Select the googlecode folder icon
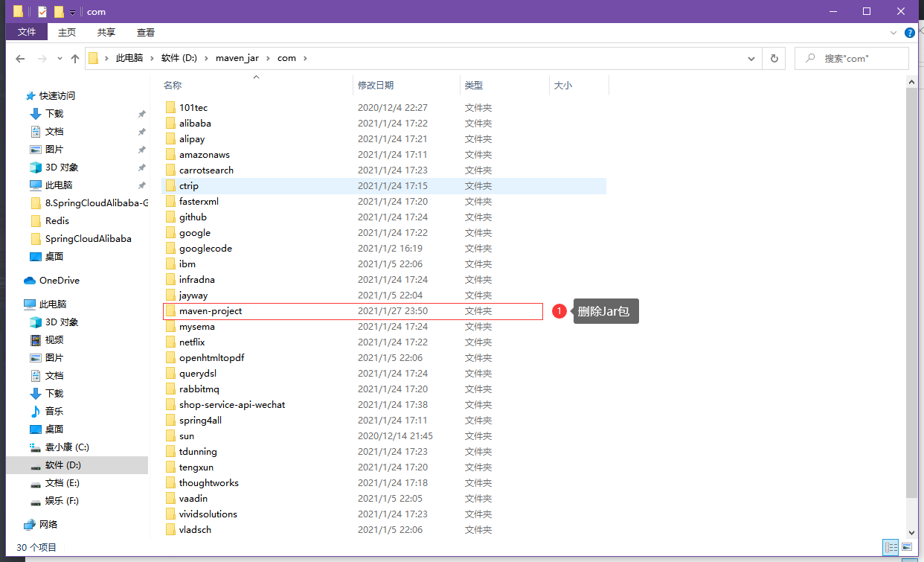The height and width of the screenshot is (562, 924). pyautogui.click(x=170, y=248)
